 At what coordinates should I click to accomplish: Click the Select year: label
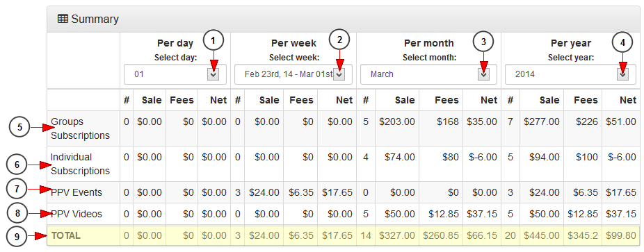click(571, 58)
